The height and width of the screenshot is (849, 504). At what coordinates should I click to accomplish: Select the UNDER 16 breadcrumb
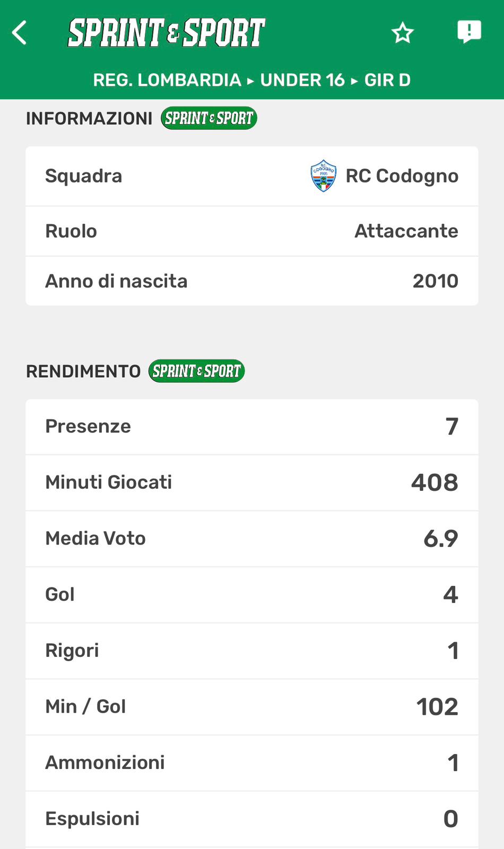tap(302, 80)
